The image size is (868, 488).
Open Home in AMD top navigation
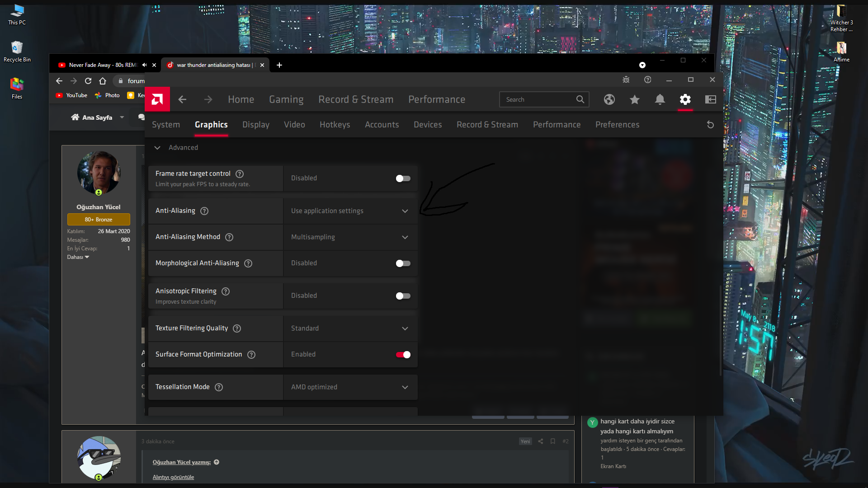point(241,99)
